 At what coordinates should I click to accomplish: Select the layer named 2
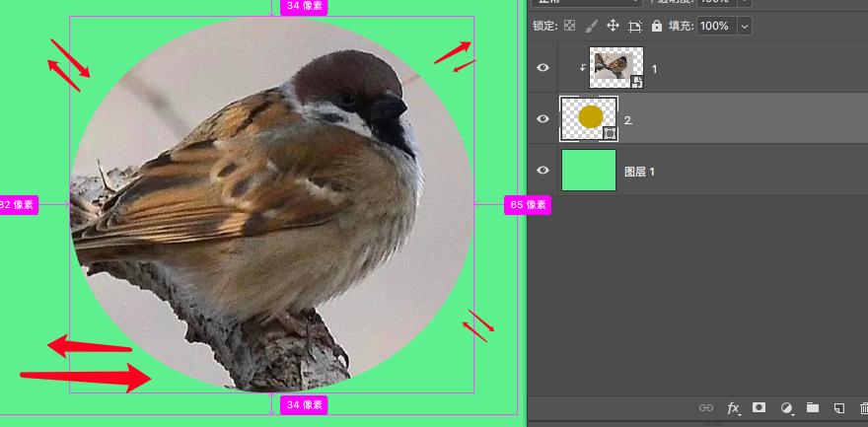628,120
